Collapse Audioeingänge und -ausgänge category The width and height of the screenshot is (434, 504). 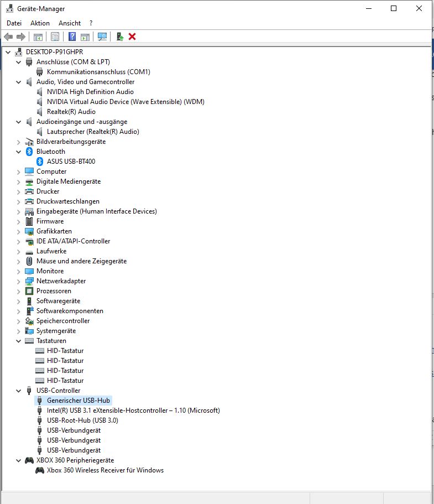(x=19, y=122)
